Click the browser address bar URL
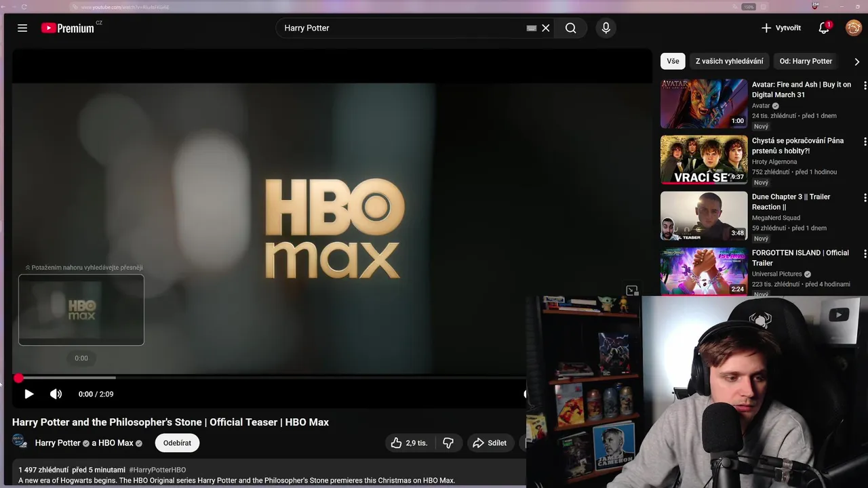868x488 pixels. click(x=125, y=7)
